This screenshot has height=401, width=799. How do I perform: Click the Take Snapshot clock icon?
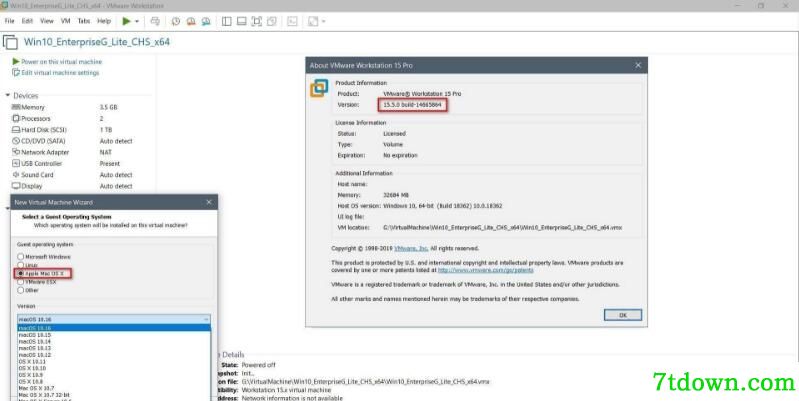pyautogui.click(x=176, y=21)
